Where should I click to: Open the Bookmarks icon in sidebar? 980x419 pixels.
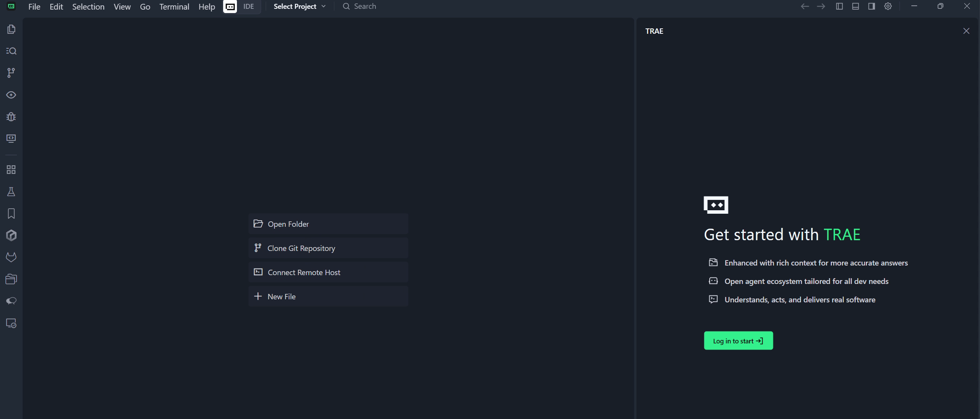(x=11, y=213)
